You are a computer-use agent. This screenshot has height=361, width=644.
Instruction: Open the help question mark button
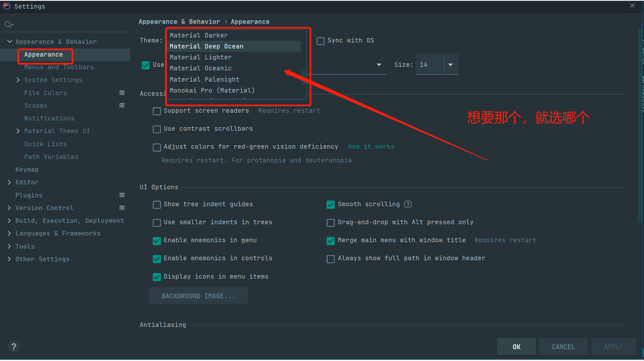[x=14, y=347]
